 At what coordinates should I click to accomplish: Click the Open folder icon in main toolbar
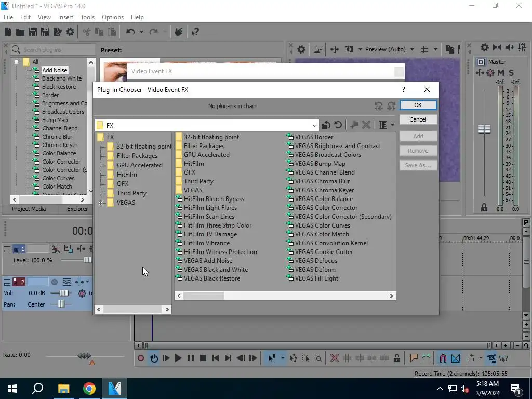point(20,32)
